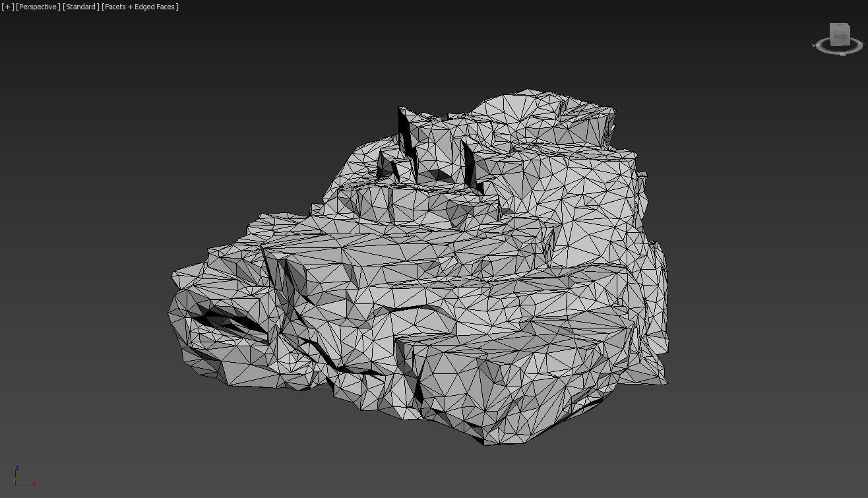The width and height of the screenshot is (868, 498).
Task: Open the Perspective viewport label menu
Action: click(x=38, y=7)
